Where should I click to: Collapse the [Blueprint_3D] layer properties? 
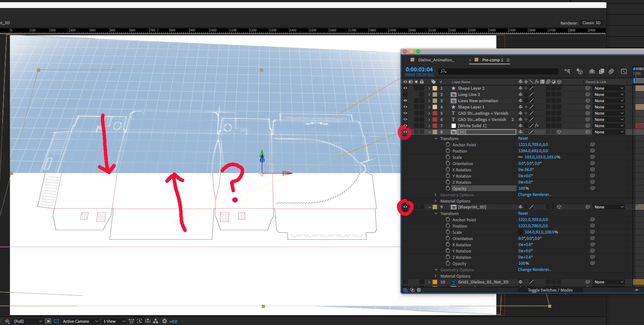[430, 207]
